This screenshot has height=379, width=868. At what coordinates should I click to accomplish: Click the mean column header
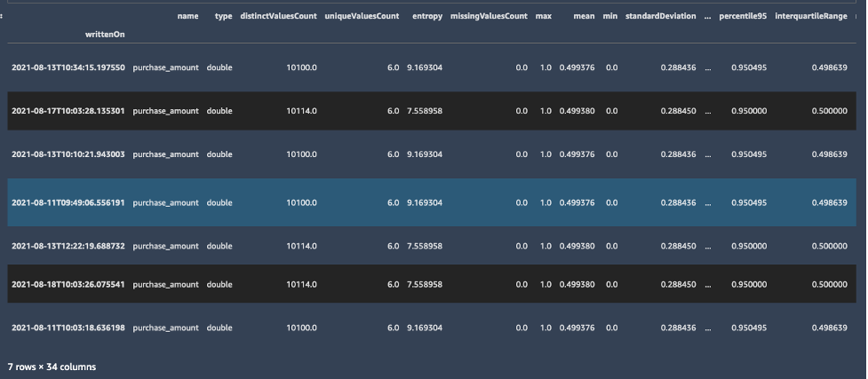(x=584, y=16)
